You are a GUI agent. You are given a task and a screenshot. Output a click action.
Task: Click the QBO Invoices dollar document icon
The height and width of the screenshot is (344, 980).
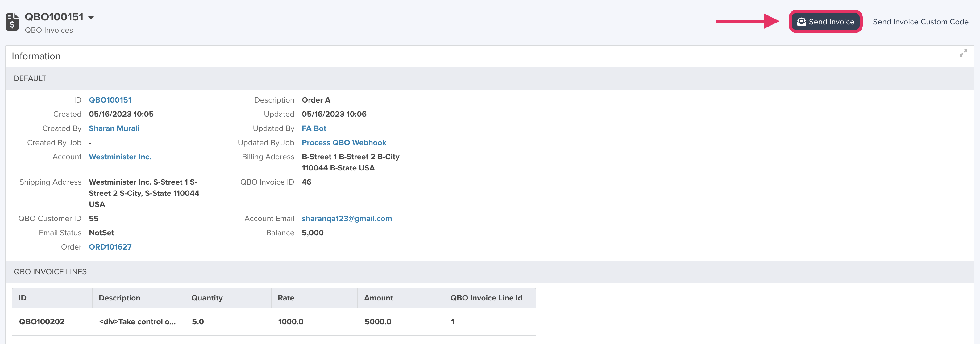pos(12,22)
